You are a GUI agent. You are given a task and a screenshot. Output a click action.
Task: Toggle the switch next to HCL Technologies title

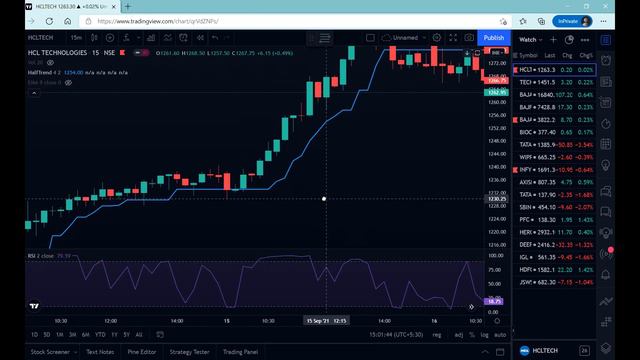pyautogui.click(x=142, y=53)
